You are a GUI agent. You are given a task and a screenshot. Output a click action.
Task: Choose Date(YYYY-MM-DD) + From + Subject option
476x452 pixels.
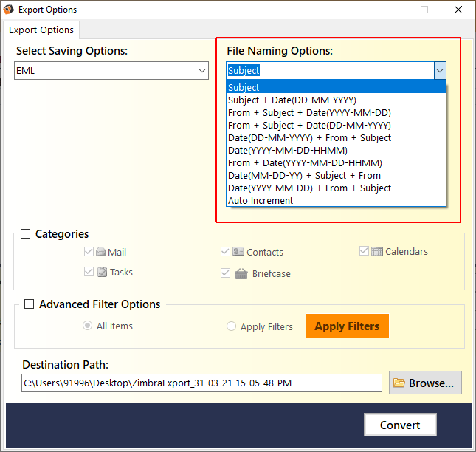point(336,188)
